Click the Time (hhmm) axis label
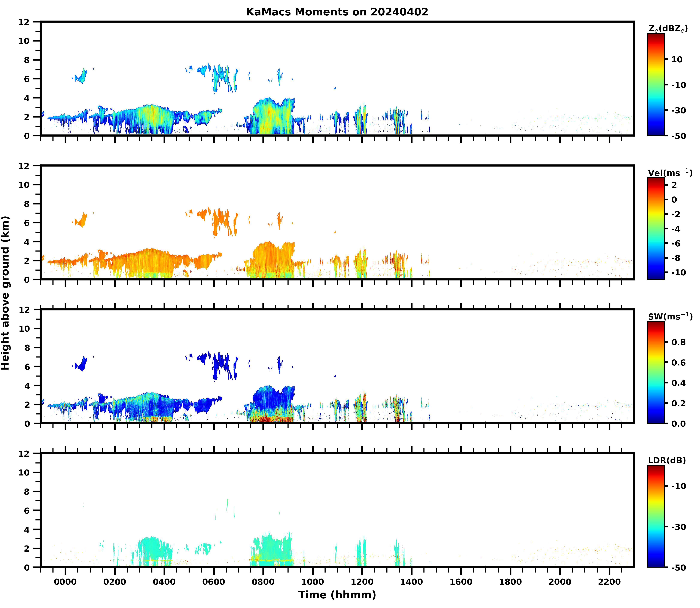Screen dimensions: 700x608 (337, 595)
